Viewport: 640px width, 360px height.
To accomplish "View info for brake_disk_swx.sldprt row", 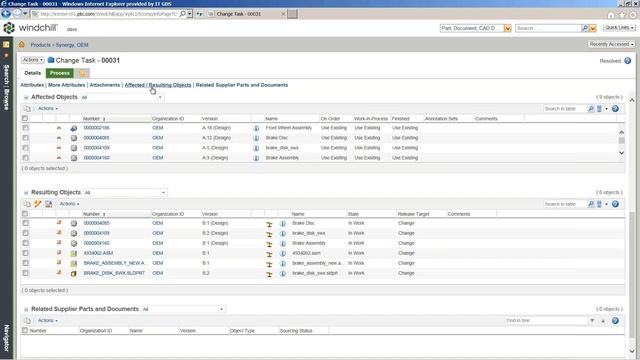I will [282, 273].
